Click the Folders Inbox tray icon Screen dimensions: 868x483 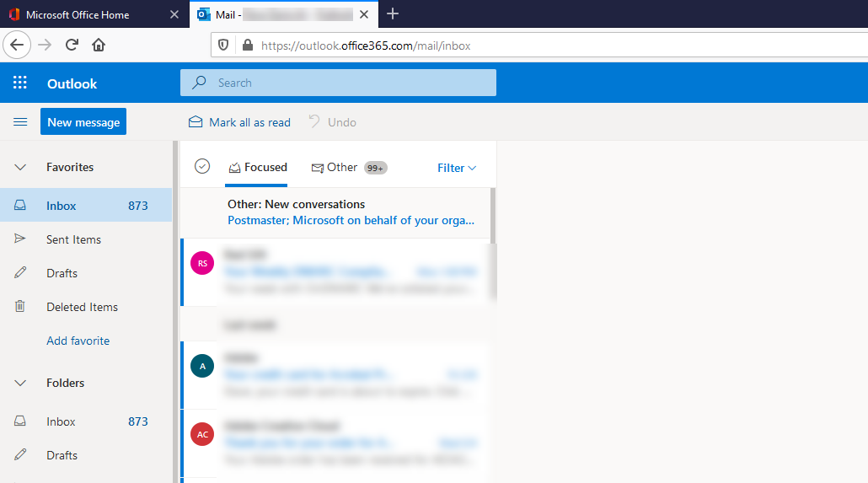coord(20,421)
